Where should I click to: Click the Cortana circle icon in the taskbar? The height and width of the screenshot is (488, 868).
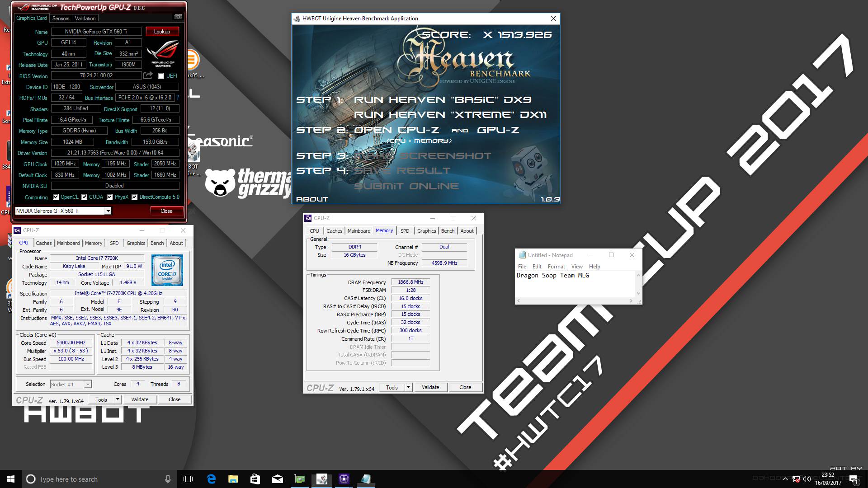pos(31,479)
